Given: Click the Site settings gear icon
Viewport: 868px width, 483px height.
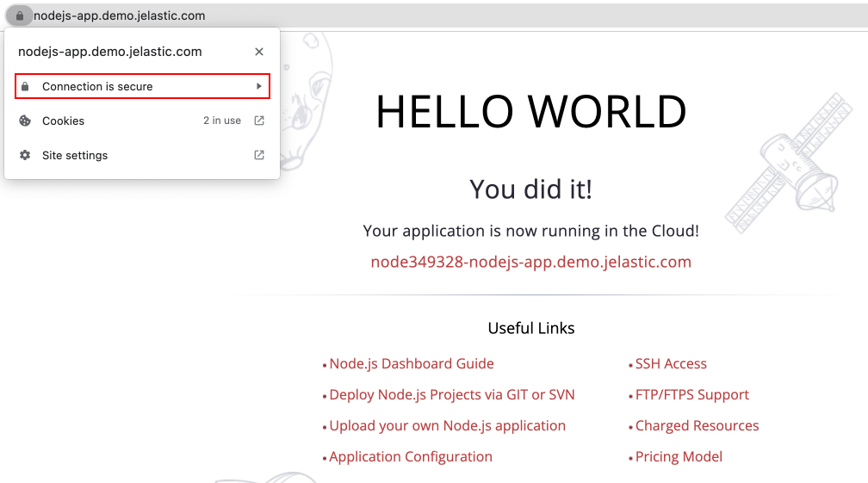Looking at the screenshot, I should pos(25,156).
